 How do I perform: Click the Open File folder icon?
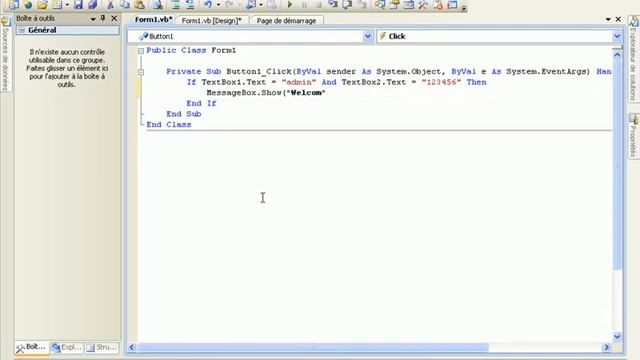coord(42,4)
